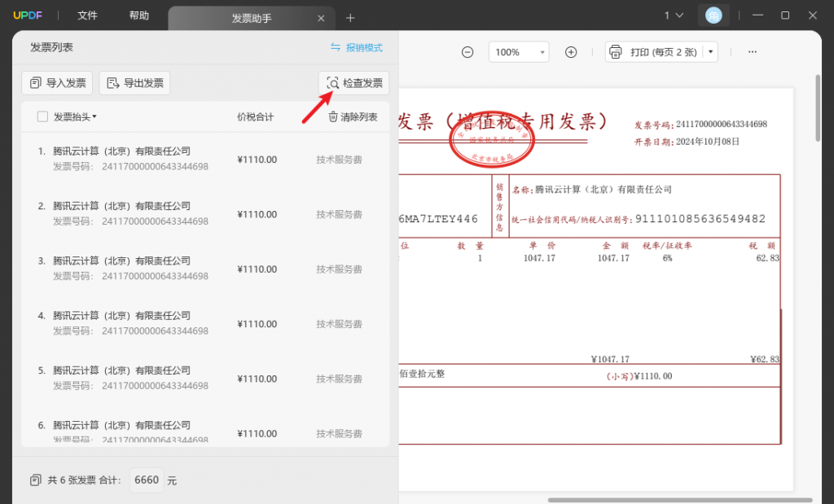Click 清除列表 to clear the list
The height and width of the screenshot is (504, 834).
(x=353, y=117)
